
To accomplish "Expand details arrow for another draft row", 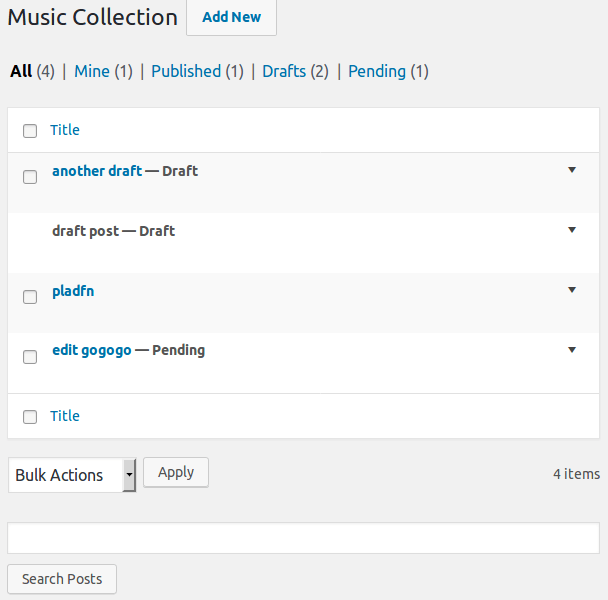I will tap(572, 170).
